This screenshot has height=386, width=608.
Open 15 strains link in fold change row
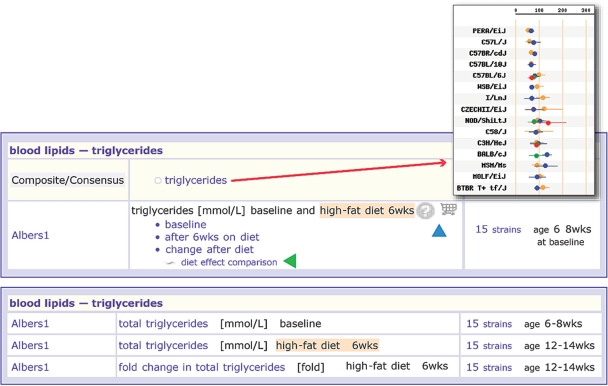coord(489,367)
